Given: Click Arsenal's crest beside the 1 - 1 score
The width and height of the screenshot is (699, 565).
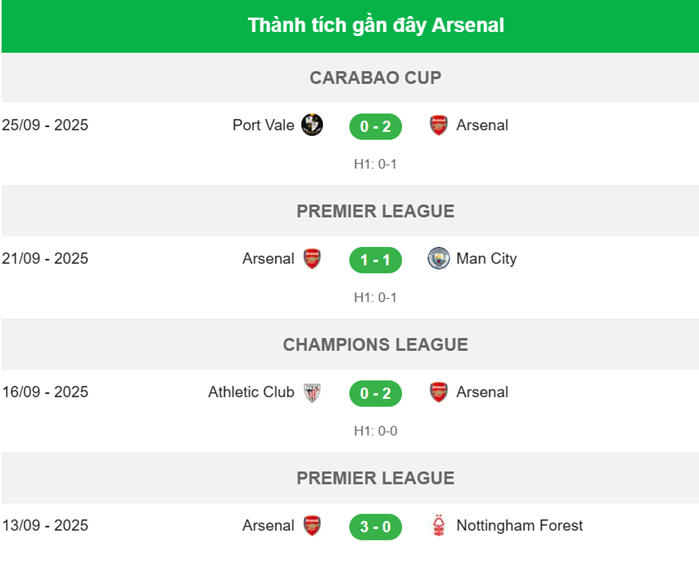Looking at the screenshot, I should [312, 259].
